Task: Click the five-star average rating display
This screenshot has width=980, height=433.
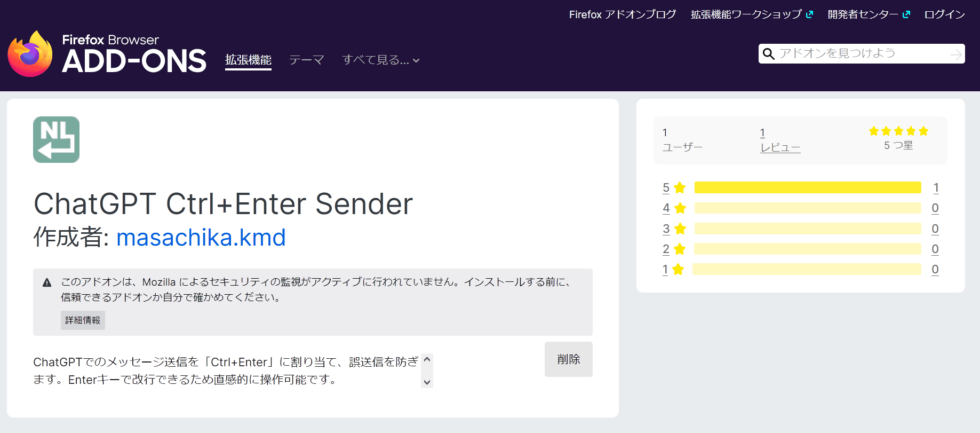Action: [898, 131]
